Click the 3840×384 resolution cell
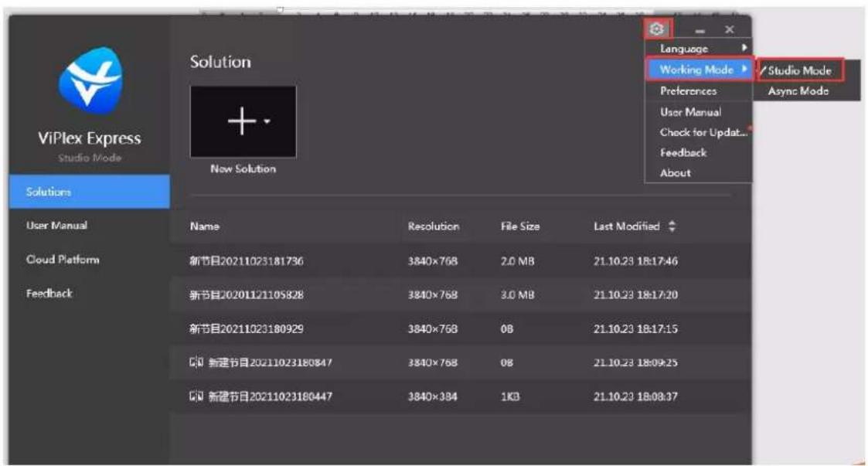The width and height of the screenshot is (868, 466). click(x=432, y=396)
